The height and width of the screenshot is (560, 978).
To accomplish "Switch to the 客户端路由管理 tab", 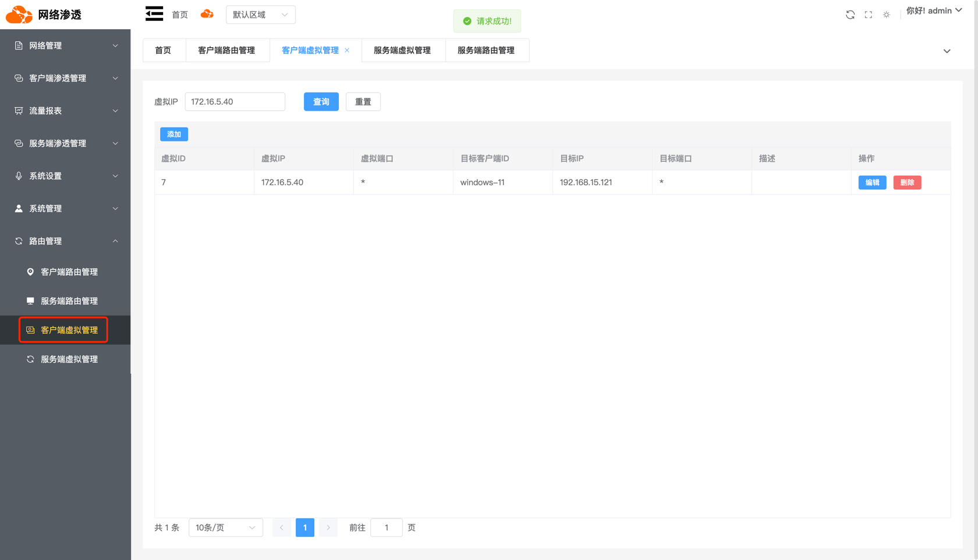I will (226, 50).
